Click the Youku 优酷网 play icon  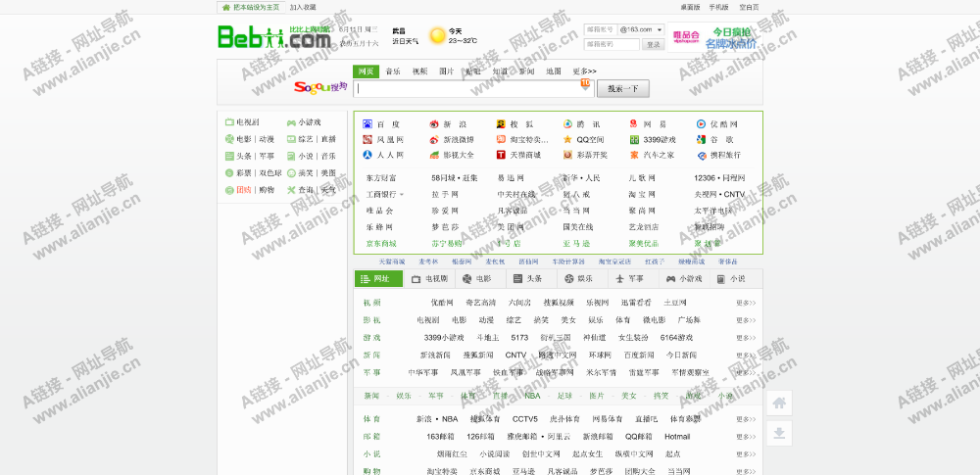(702, 124)
